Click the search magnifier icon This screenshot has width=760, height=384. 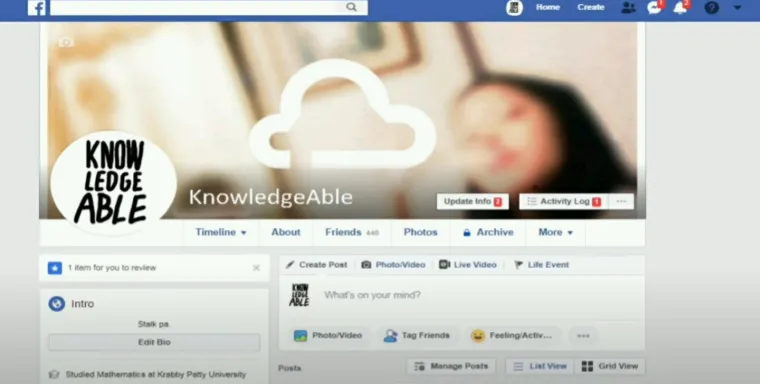pyautogui.click(x=351, y=7)
